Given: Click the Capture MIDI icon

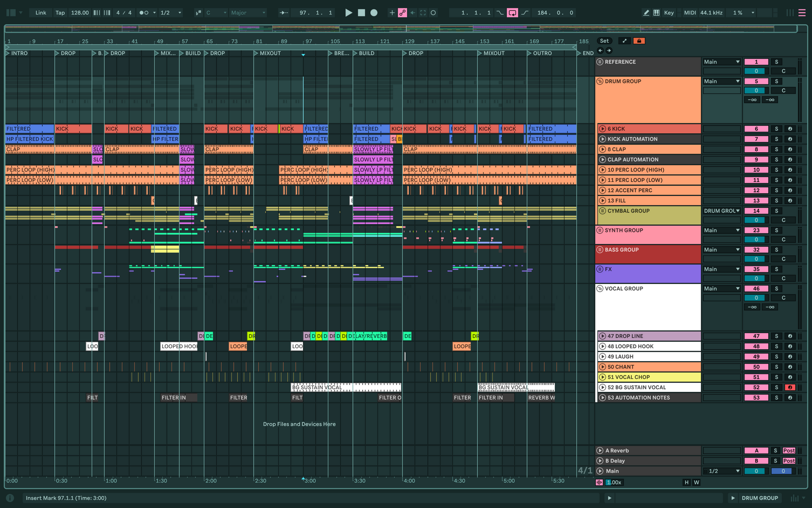Looking at the screenshot, I should pyautogui.click(x=423, y=13).
